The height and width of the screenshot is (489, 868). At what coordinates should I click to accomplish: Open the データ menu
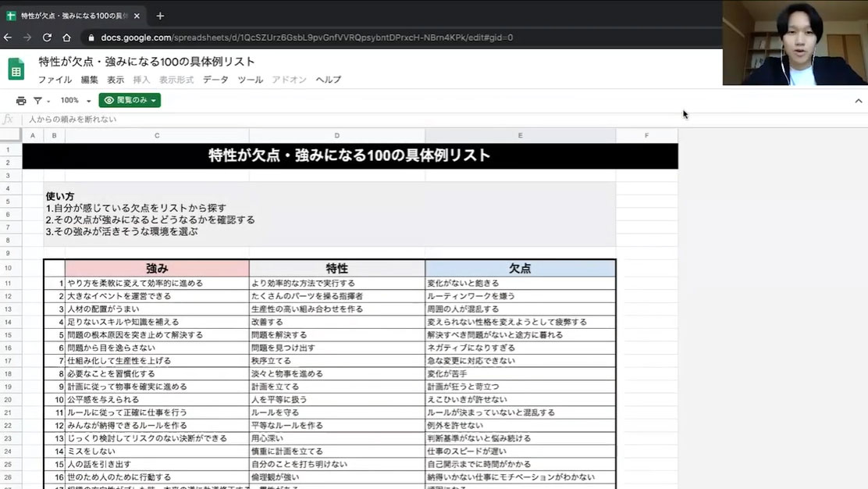click(x=215, y=80)
